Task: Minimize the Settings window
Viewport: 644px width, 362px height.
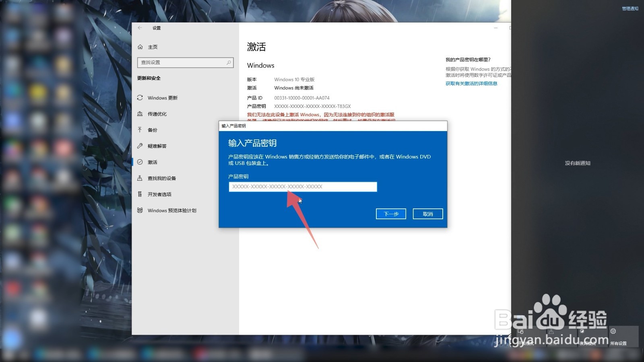Action: (x=496, y=28)
